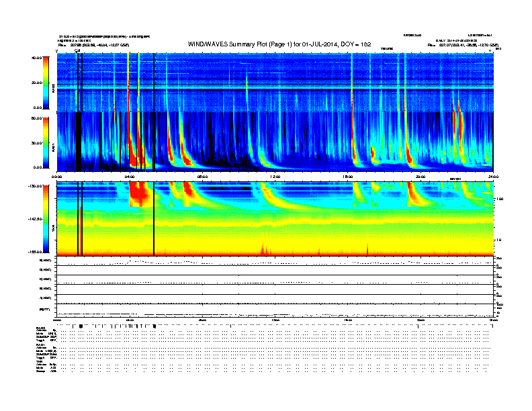This screenshot has width=532, height=411.
Task: Click the 100 label on TNR right axis
Action: pyautogui.click(x=500, y=199)
